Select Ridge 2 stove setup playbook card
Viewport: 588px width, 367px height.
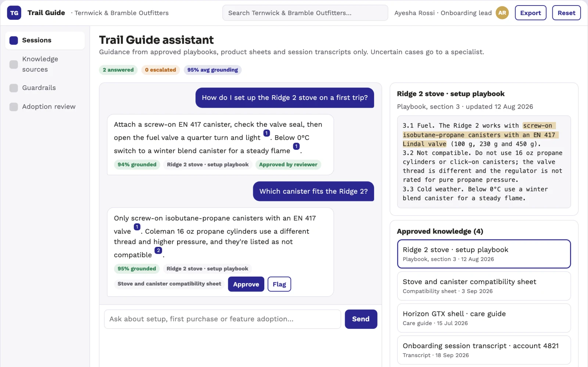coord(484,254)
